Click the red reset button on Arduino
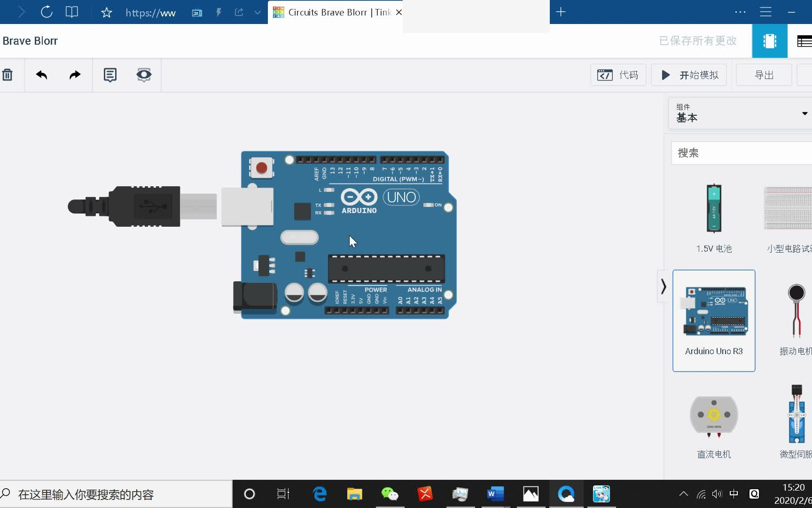 coord(261,167)
